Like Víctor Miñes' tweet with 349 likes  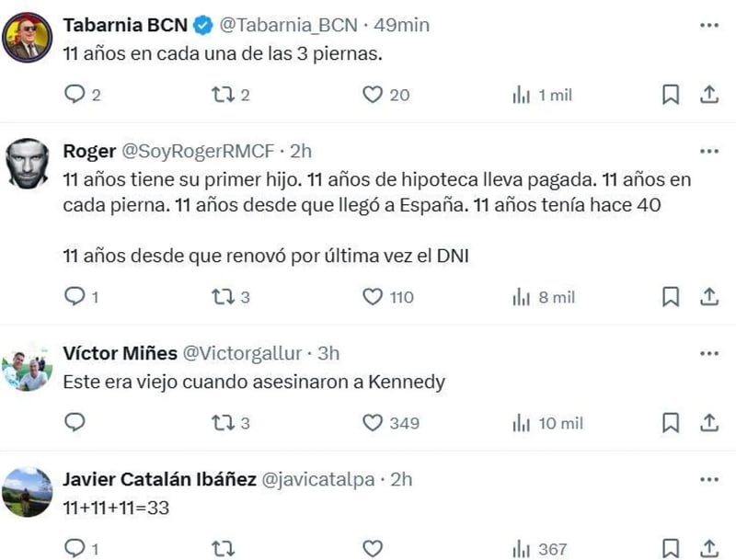372,422
